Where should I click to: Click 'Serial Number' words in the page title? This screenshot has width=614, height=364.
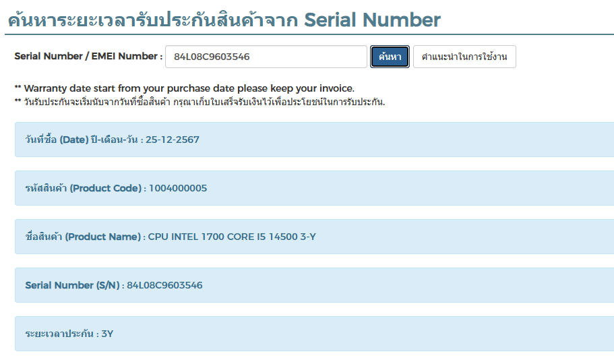[372, 20]
